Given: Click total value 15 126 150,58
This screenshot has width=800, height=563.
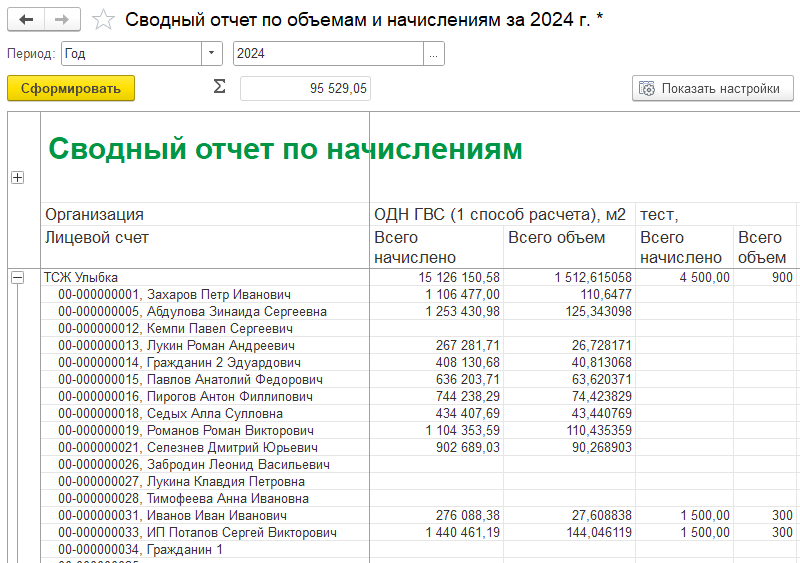Looking at the screenshot, I should click(x=436, y=277).
